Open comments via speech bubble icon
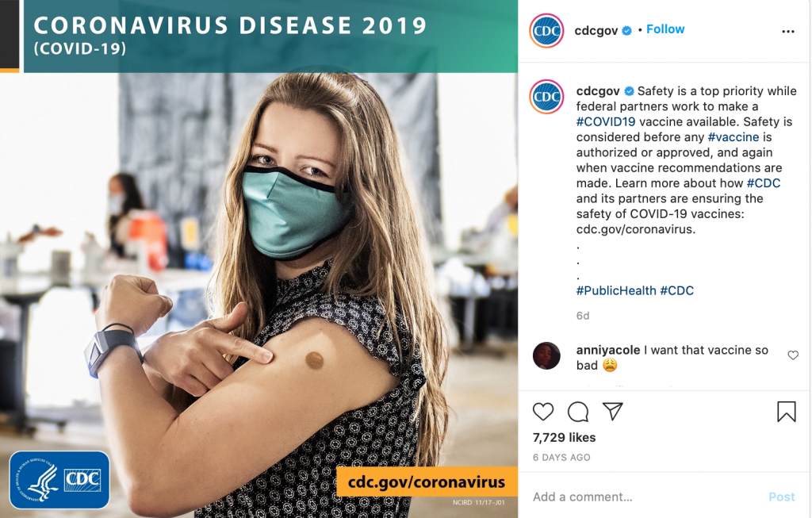This screenshot has height=518, width=812. pos(578,412)
